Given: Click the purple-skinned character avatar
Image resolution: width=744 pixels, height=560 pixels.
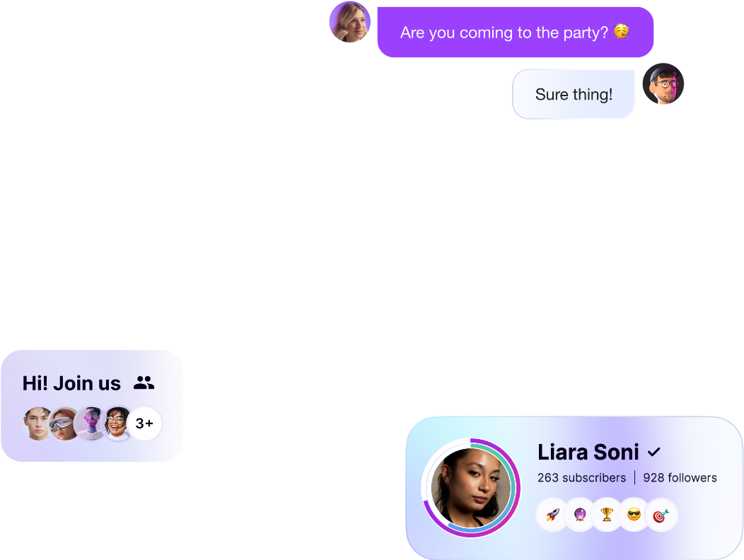Looking at the screenshot, I should tap(90, 424).
